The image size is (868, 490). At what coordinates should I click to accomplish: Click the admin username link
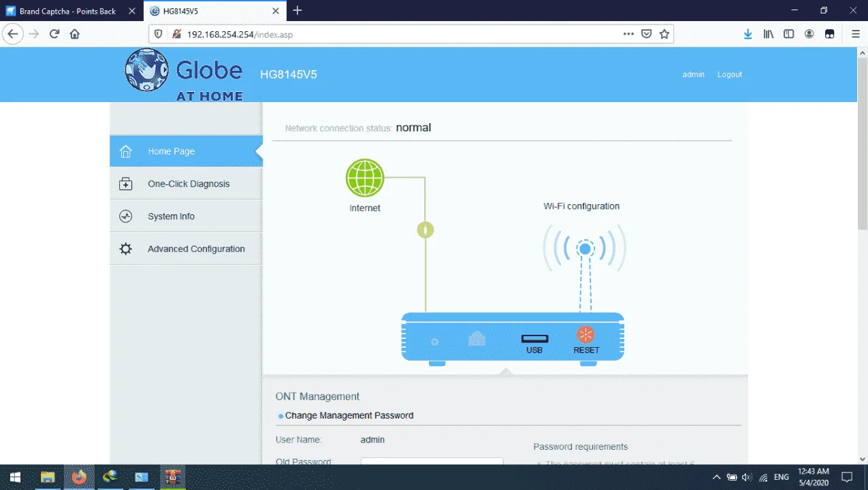(693, 74)
